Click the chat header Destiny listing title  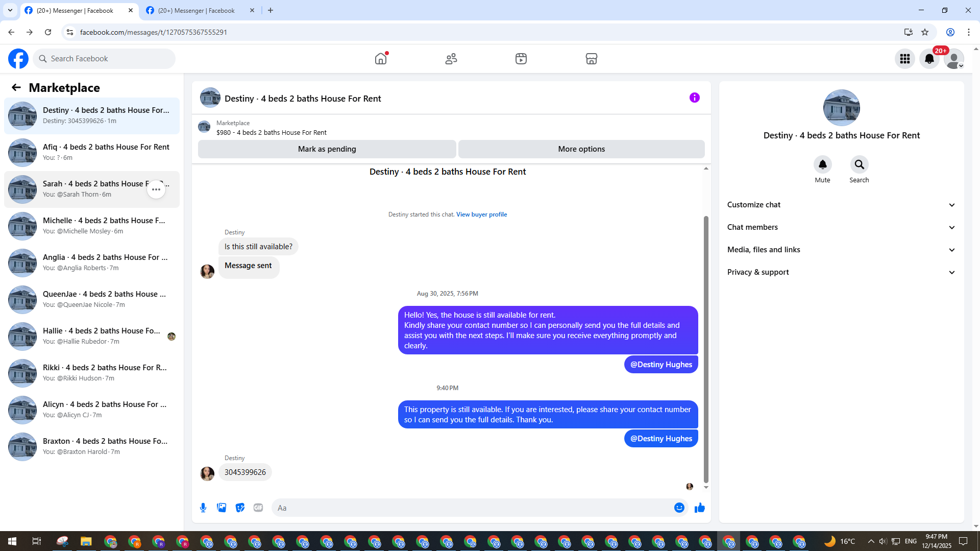tap(303, 99)
